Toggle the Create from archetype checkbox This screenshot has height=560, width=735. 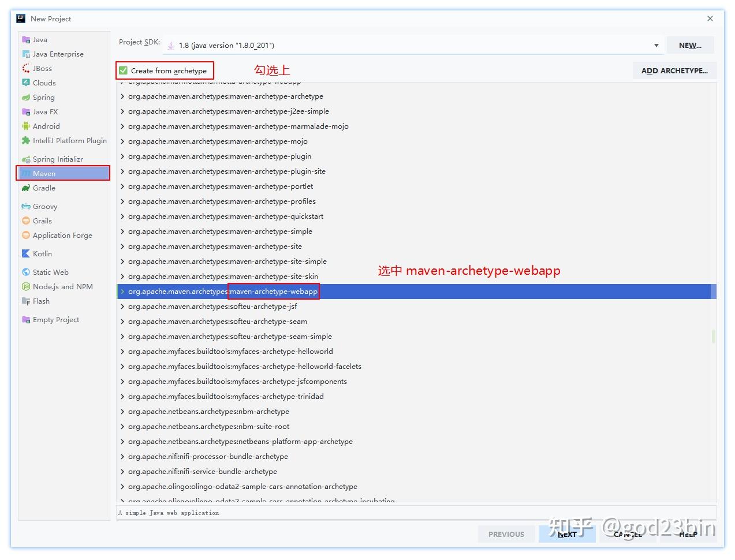point(123,70)
